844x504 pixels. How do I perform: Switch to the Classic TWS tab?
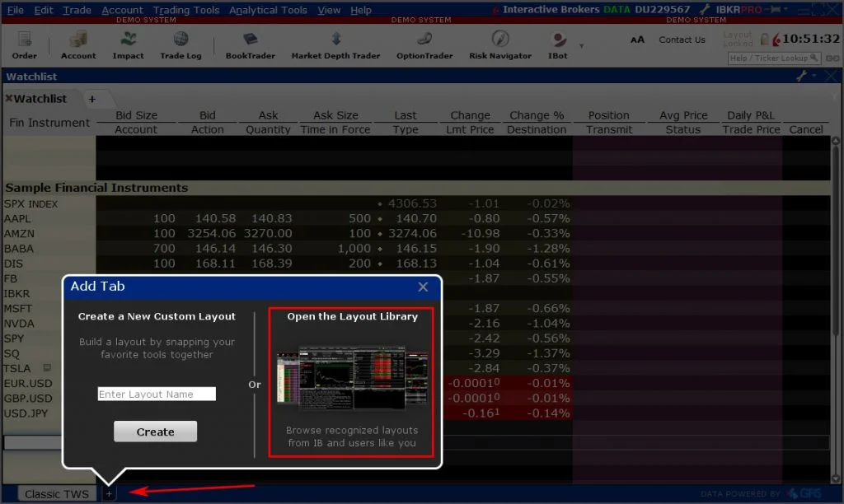[x=56, y=494]
